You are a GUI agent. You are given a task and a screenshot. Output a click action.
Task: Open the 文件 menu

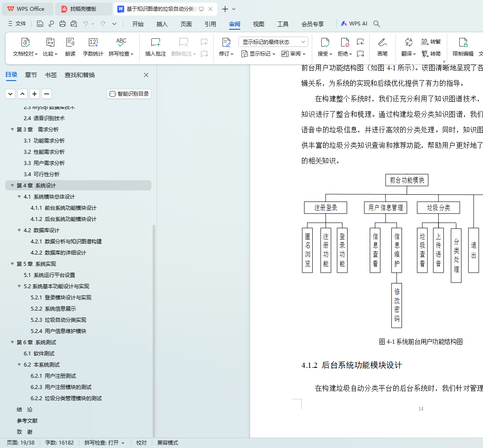[17, 24]
